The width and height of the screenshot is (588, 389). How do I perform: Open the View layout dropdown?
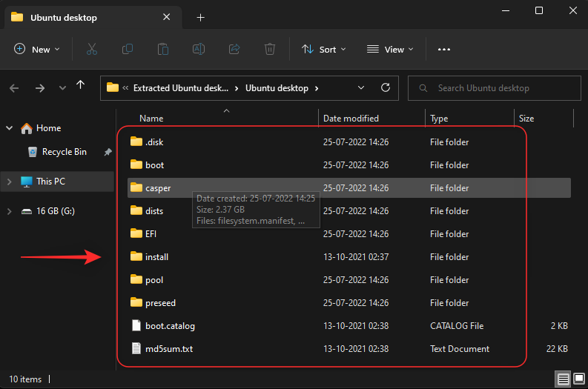[x=390, y=49]
